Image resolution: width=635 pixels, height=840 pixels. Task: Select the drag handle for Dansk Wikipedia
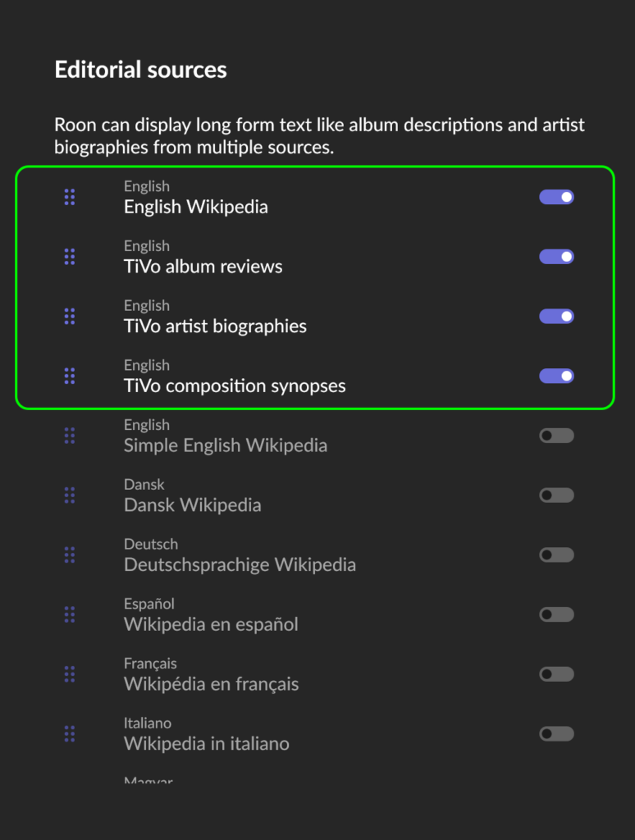click(x=70, y=495)
